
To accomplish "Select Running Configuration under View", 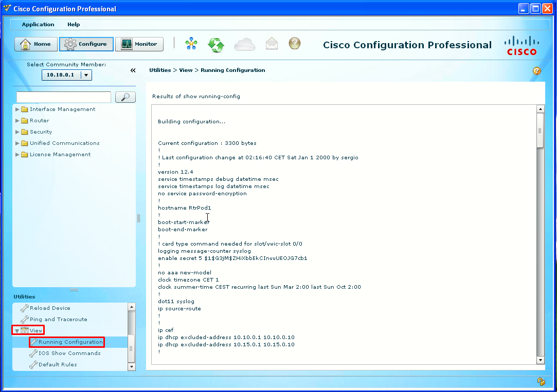I will [x=70, y=342].
